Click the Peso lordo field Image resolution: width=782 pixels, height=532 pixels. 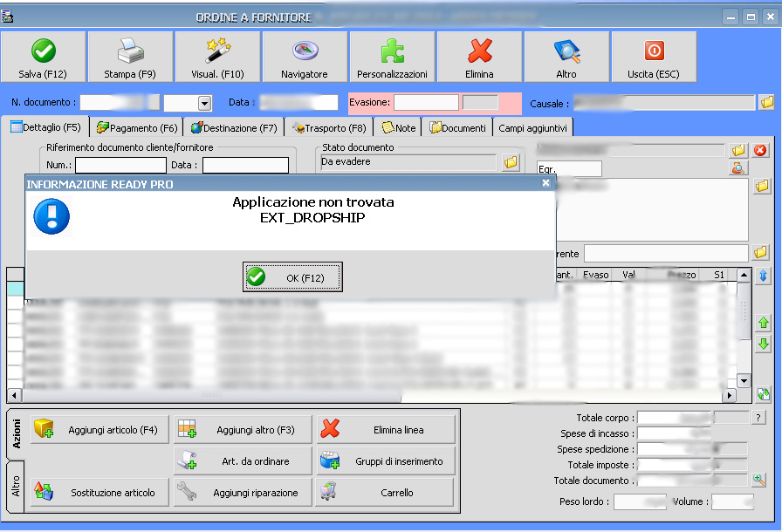pyautogui.click(x=640, y=501)
